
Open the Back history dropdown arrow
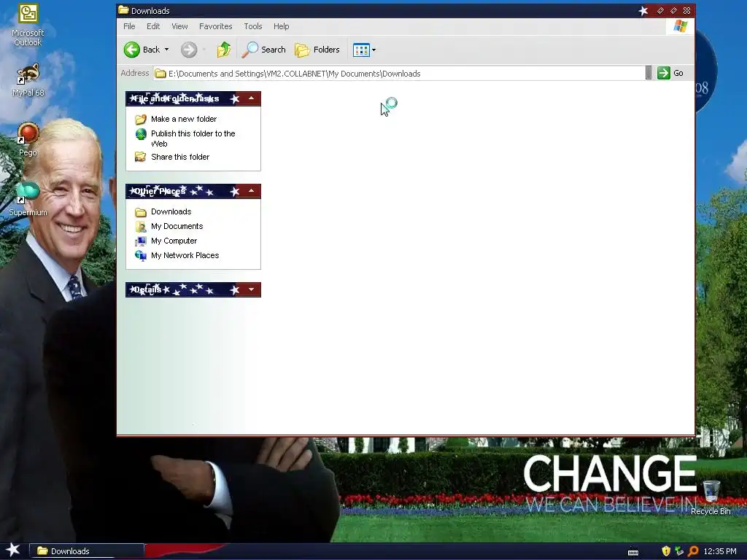(167, 50)
